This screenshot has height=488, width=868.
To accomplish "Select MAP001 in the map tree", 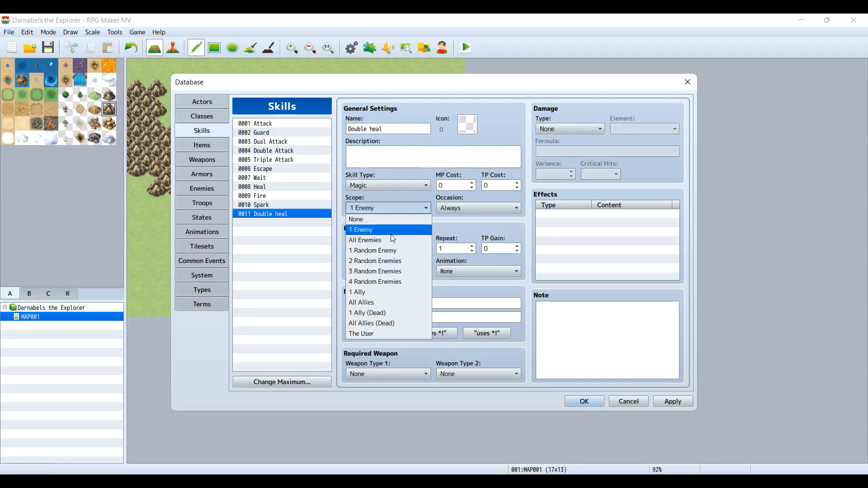I will click(x=62, y=317).
